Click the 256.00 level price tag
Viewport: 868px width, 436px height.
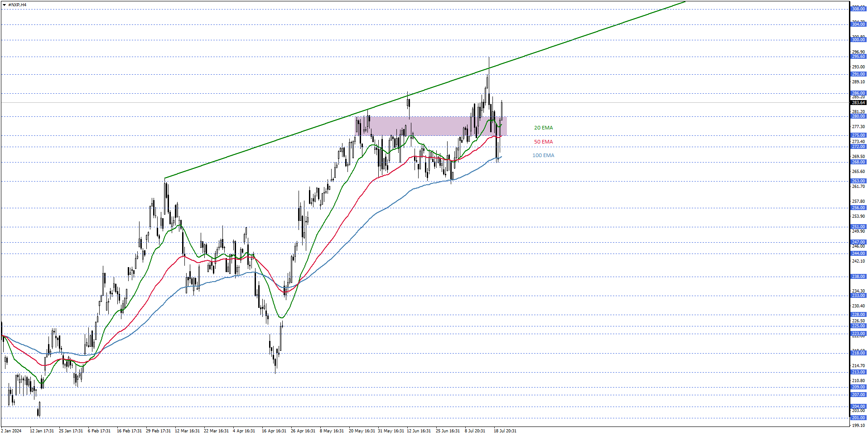[858, 208]
